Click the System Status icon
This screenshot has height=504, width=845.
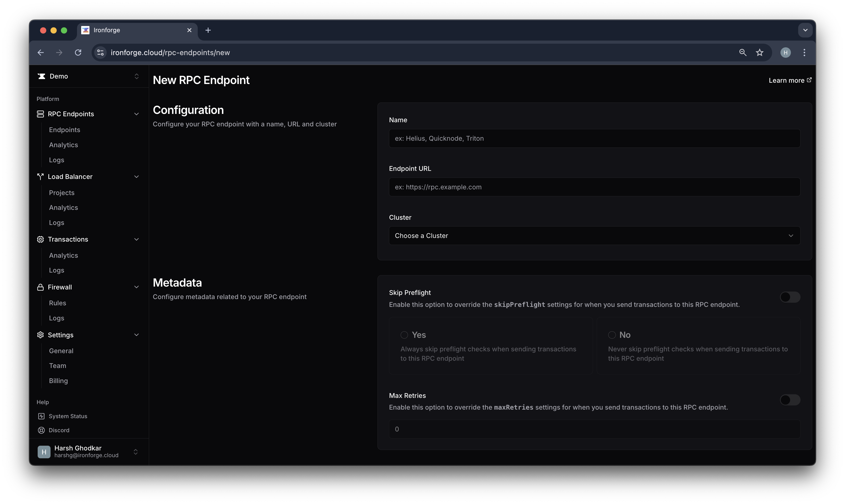41,416
